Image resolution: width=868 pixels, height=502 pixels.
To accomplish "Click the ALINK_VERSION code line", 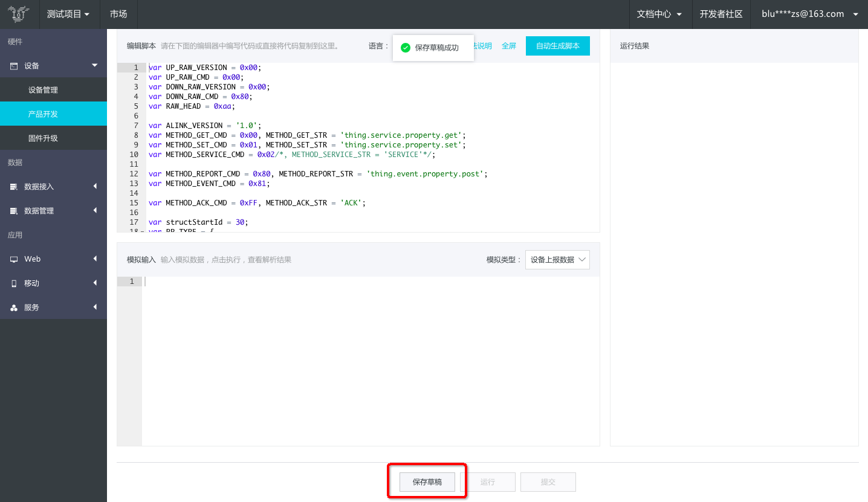I will [205, 126].
